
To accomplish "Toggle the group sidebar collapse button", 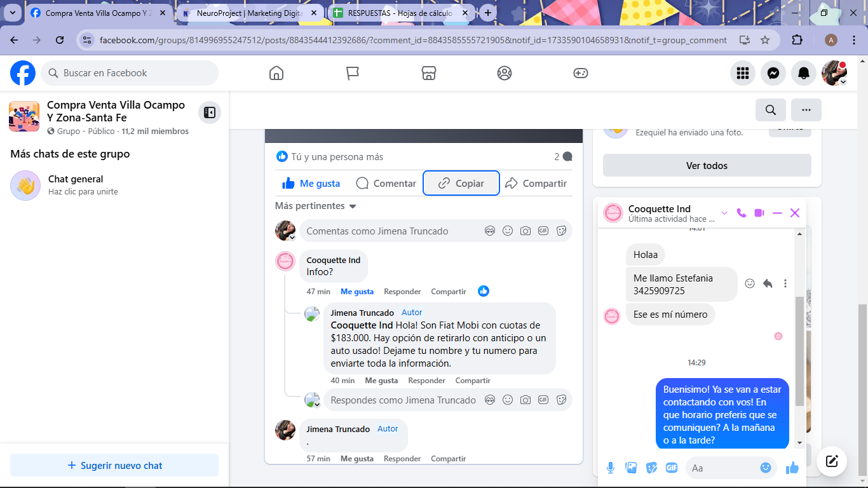I will point(209,112).
